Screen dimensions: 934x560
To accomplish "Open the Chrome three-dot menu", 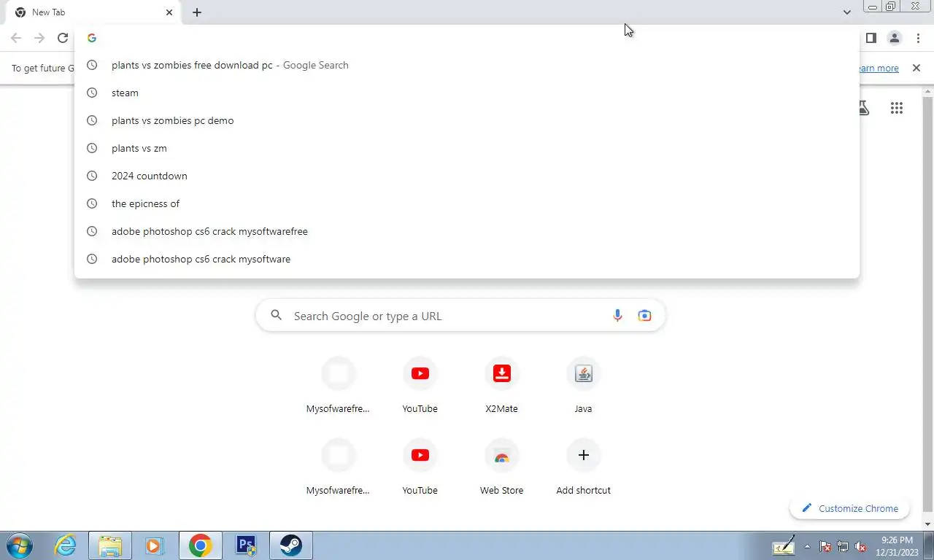I will (x=918, y=38).
